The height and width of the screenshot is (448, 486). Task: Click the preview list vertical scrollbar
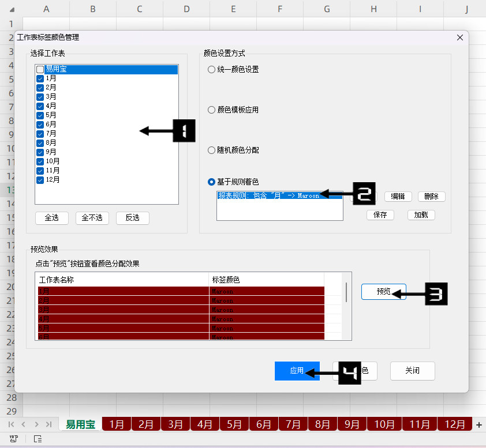[x=346, y=293]
